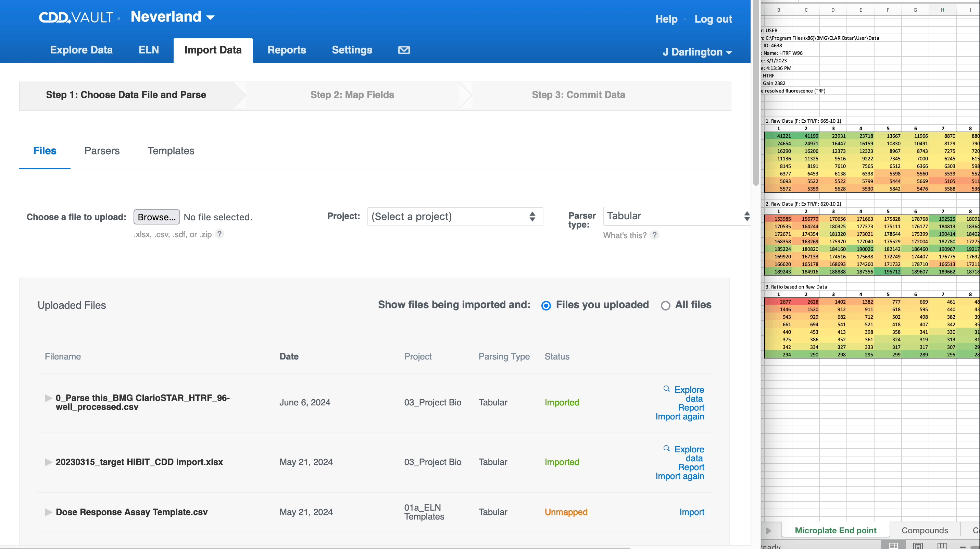Image resolution: width=980 pixels, height=549 pixels.
Task: Click Excel sheet tab scroll arrow
Action: tap(768, 530)
